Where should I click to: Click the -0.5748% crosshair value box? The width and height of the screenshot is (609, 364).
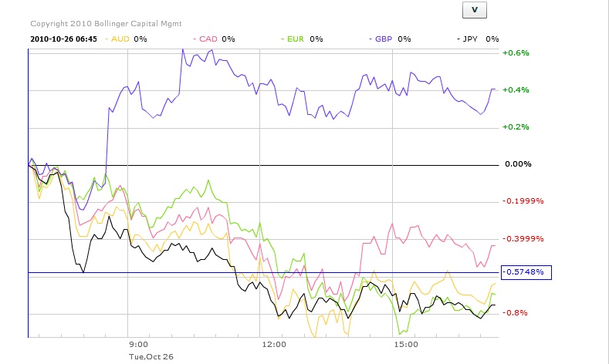525,272
